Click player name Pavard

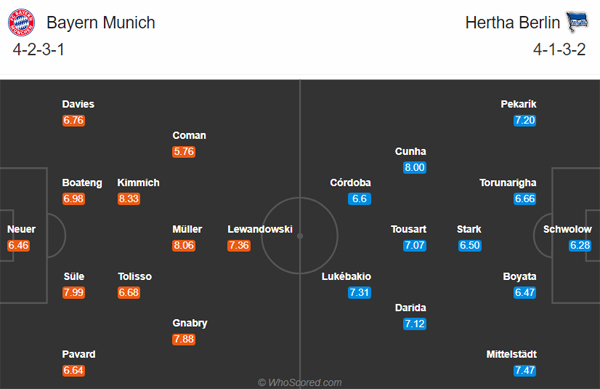[x=78, y=354]
